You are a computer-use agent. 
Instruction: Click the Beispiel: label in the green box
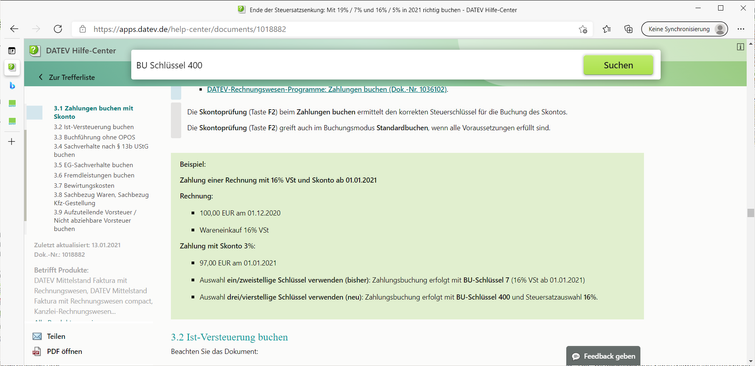click(193, 164)
